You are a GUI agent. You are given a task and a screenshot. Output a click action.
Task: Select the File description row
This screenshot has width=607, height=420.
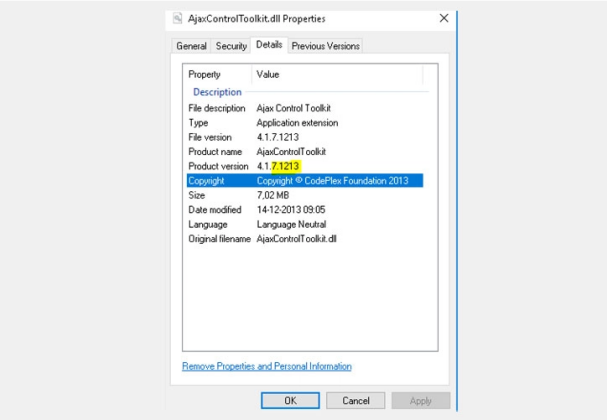click(x=216, y=108)
